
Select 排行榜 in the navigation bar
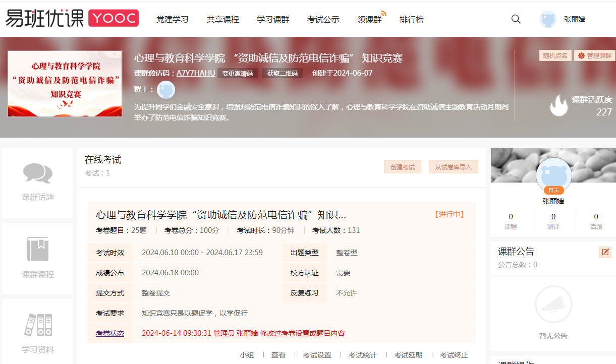[411, 20]
